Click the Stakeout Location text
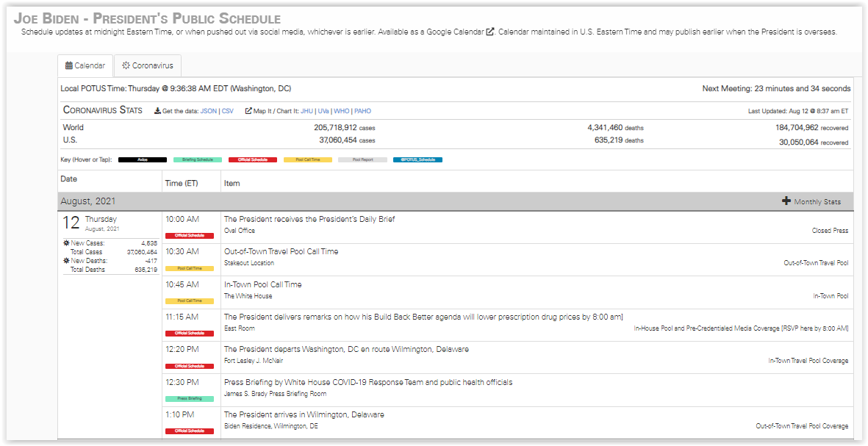Image resolution: width=868 pixels, height=446 pixels. tap(249, 263)
